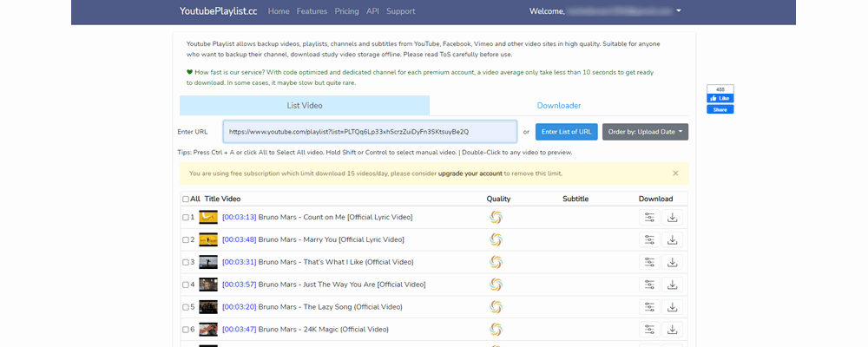
Task: Click the Marry You thumbnail
Action: (x=208, y=239)
